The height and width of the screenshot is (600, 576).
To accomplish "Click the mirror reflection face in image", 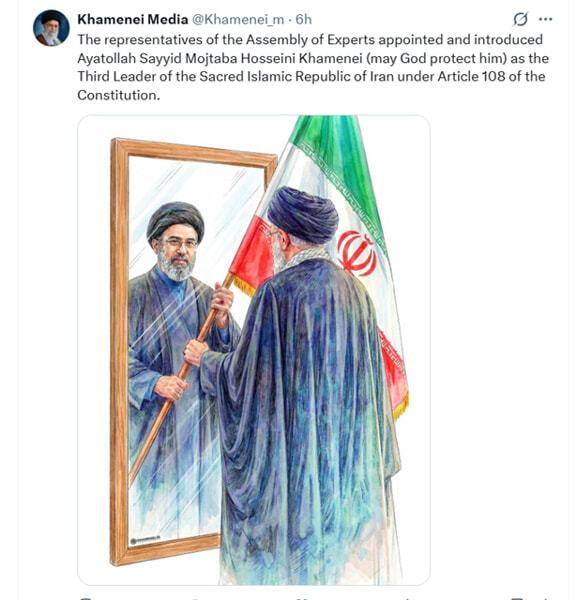I will click(x=176, y=249).
